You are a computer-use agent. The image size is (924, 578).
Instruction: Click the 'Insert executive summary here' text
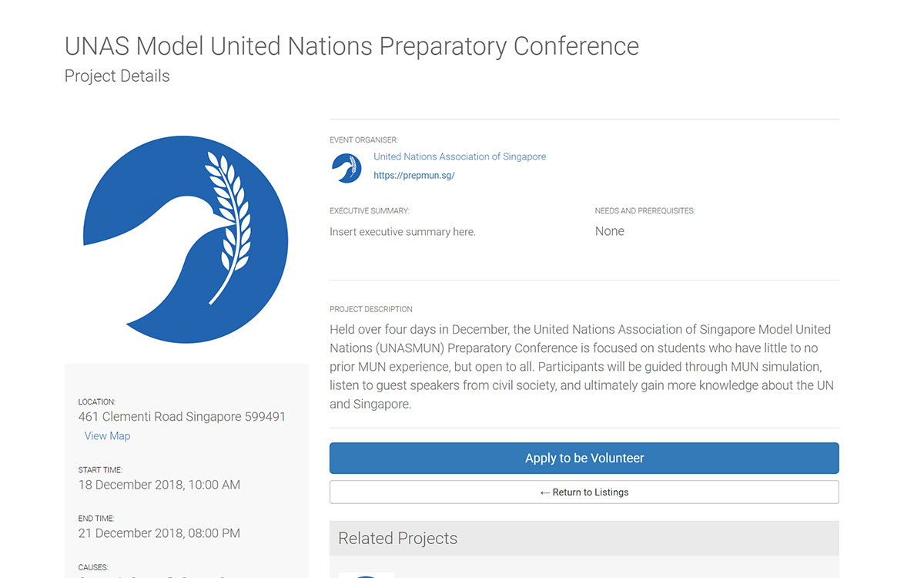tap(403, 232)
